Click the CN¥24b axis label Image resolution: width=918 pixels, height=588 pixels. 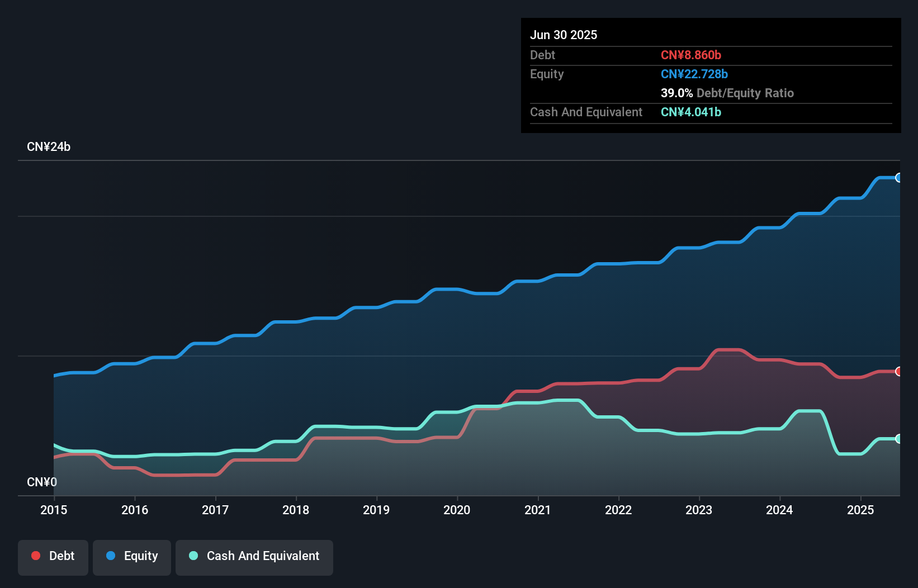coord(49,146)
